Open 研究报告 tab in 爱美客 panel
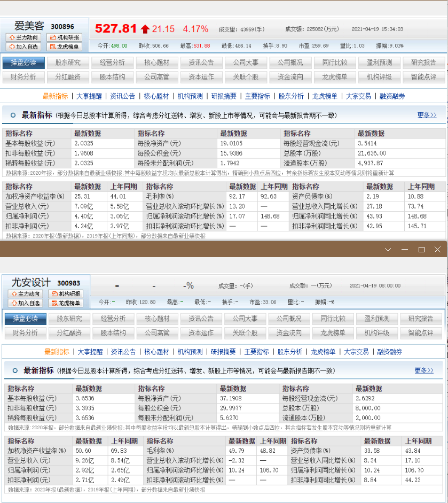This screenshot has height=503, width=448. [423, 63]
